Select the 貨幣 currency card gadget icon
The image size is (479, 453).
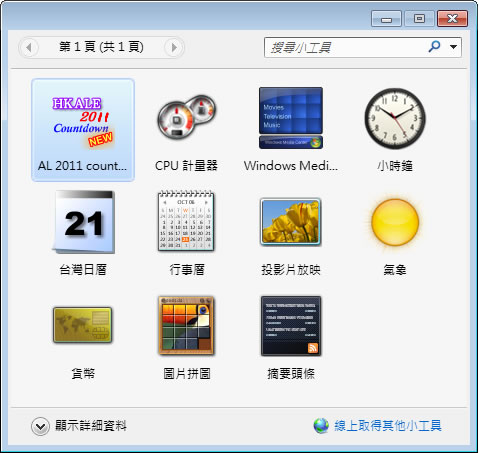point(82,325)
